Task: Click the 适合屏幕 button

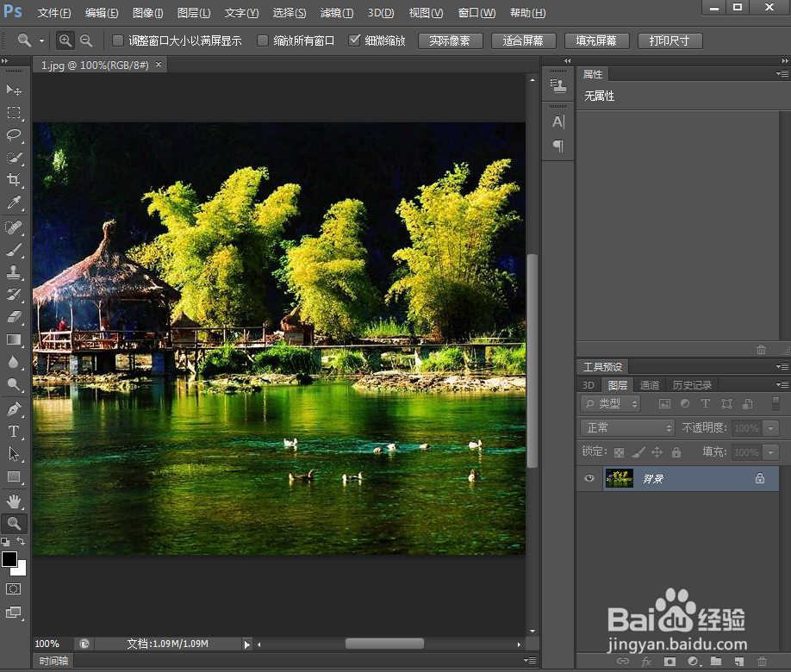Action: point(523,40)
